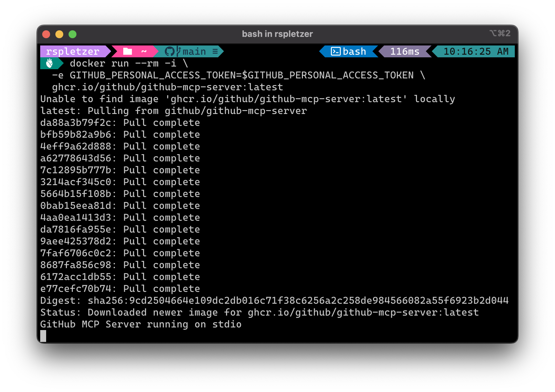Click the hamburger icon after main
This screenshot has width=555, height=392.
[x=215, y=51]
